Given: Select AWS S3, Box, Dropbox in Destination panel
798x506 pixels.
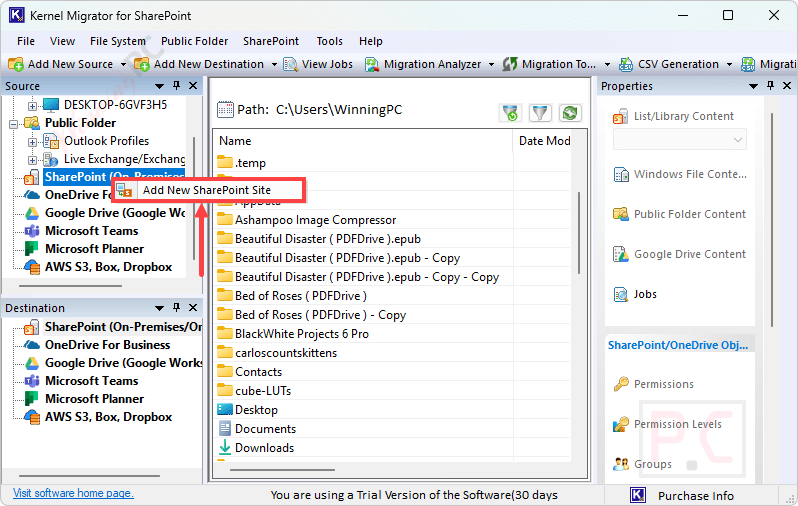Looking at the screenshot, I should [108, 417].
